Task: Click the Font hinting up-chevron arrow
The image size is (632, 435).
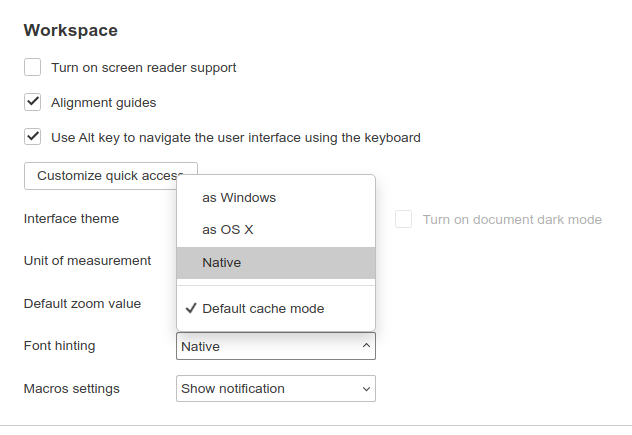Action: tap(365, 346)
